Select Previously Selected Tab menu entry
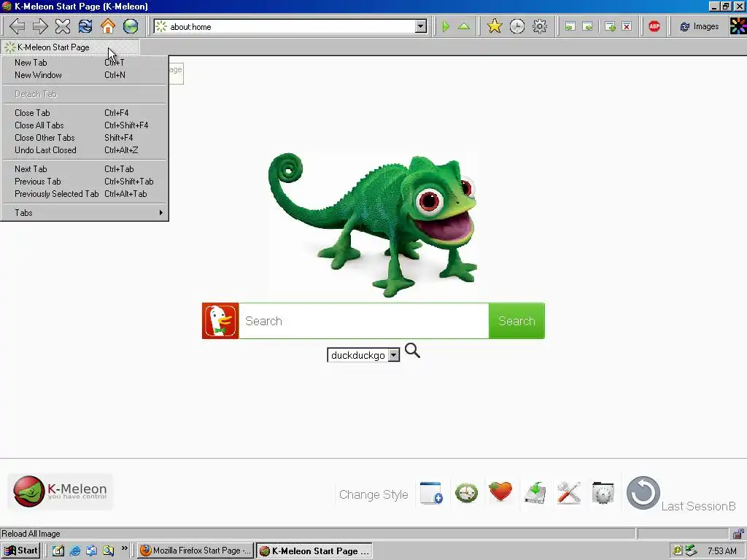This screenshot has height=560, width=747. point(85,194)
